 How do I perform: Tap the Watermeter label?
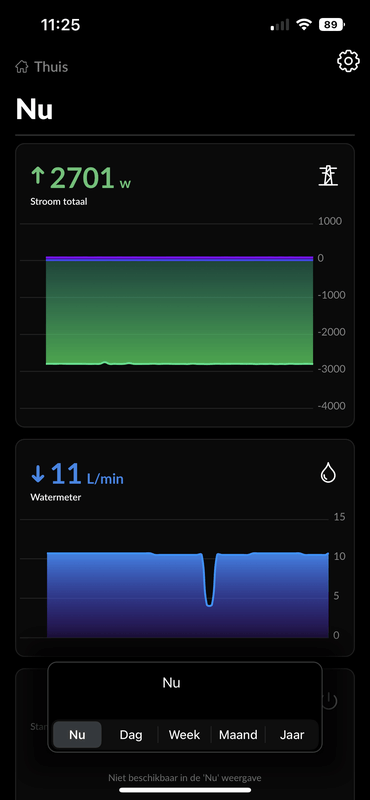[x=56, y=496]
